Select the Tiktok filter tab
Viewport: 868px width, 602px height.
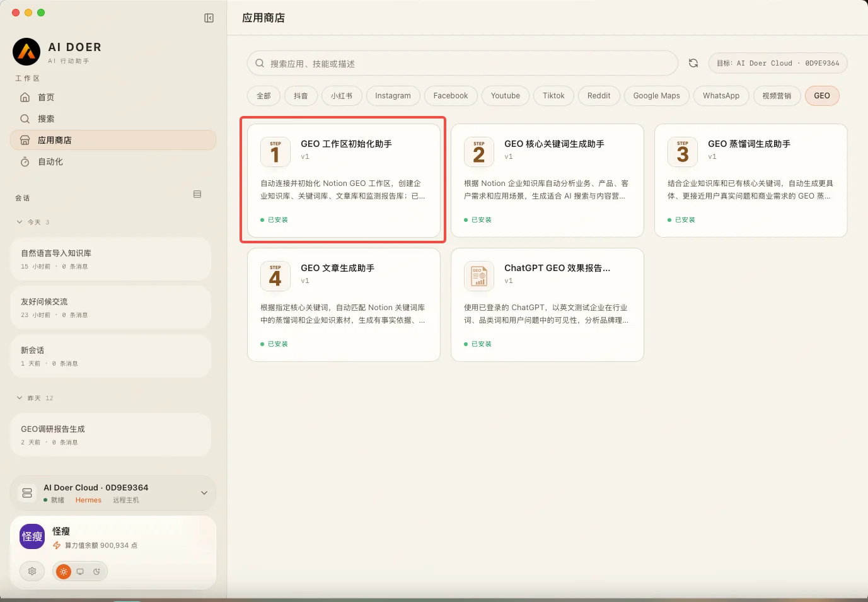[553, 96]
